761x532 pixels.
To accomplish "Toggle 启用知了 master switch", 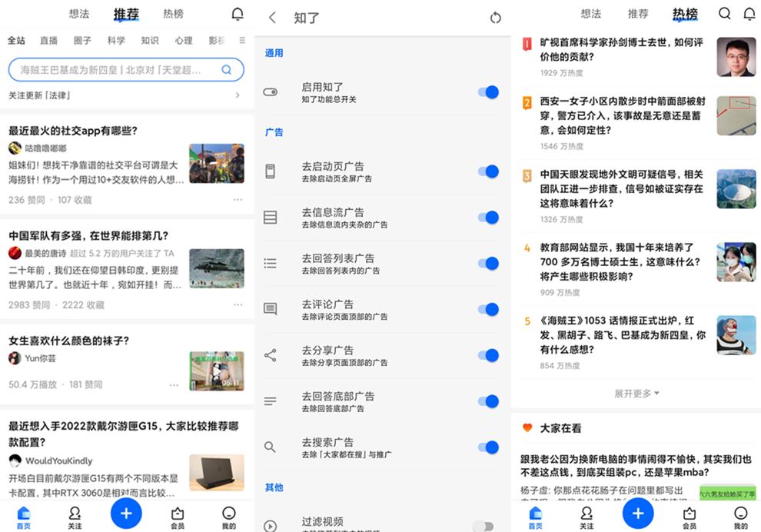I will click(x=487, y=91).
